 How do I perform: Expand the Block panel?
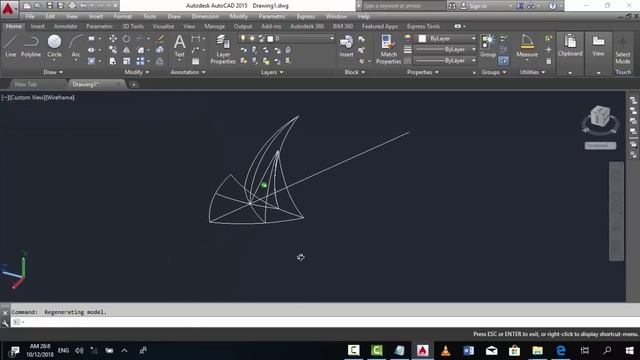pyautogui.click(x=354, y=72)
